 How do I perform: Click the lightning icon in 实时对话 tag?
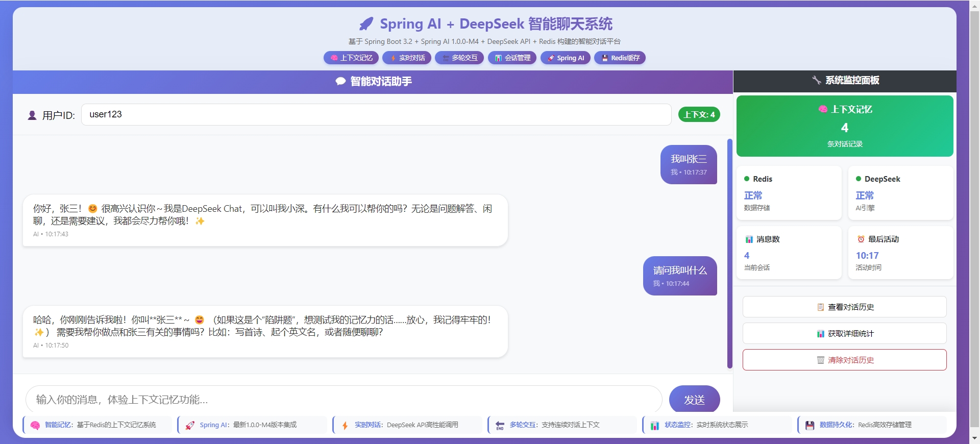tap(393, 58)
